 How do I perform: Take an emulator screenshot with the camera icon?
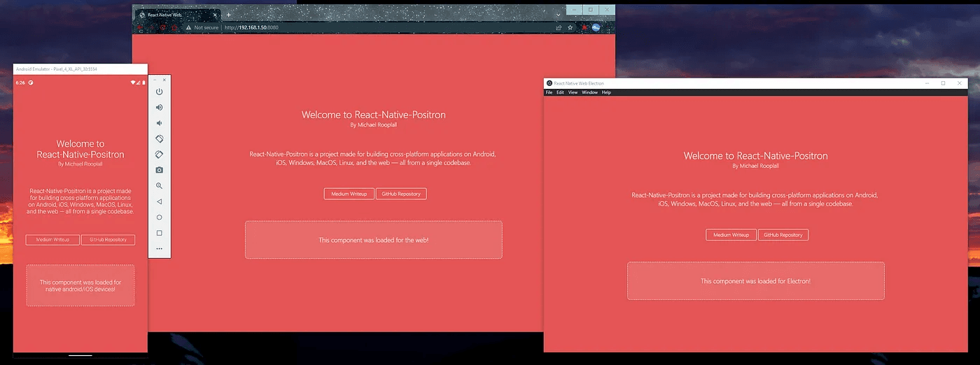pyautogui.click(x=160, y=170)
